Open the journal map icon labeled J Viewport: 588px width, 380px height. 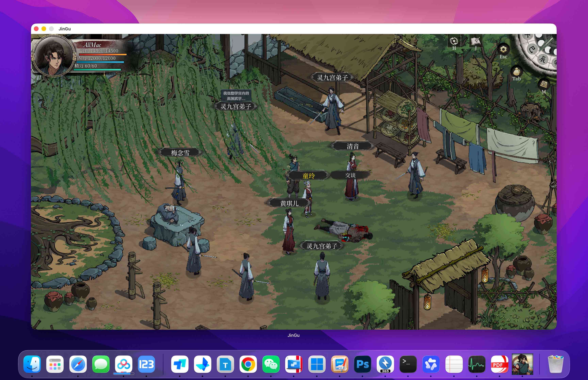click(476, 41)
